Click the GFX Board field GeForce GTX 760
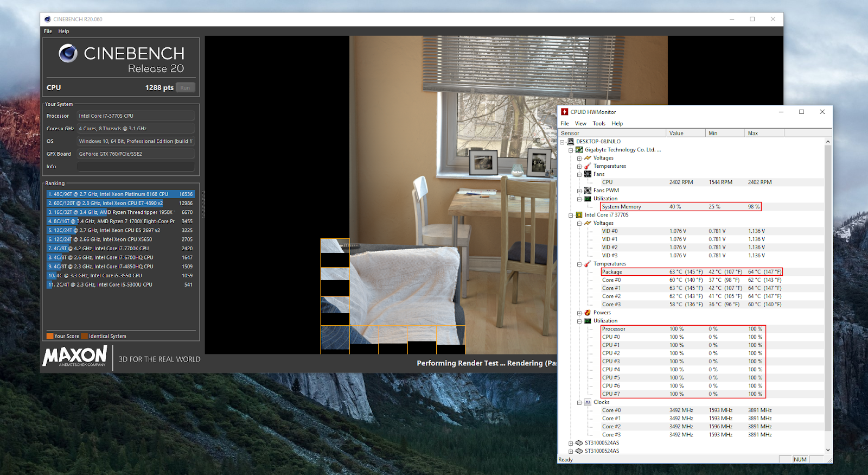The image size is (868, 475). pos(136,154)
